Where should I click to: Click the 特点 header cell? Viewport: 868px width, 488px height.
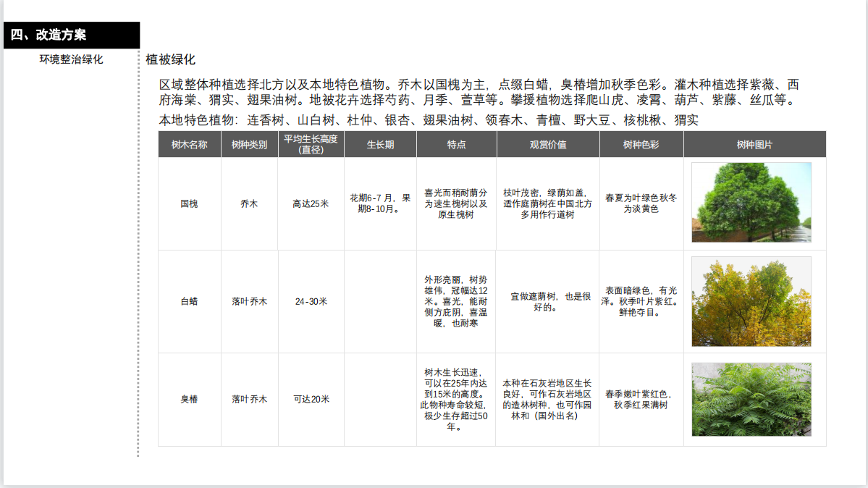coord(456,144)
